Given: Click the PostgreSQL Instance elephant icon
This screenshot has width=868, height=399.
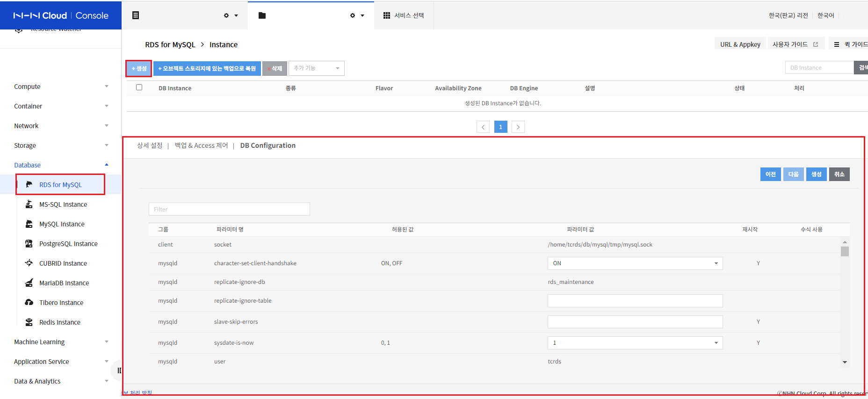Looking at the screenshot, I should [29, 243].
